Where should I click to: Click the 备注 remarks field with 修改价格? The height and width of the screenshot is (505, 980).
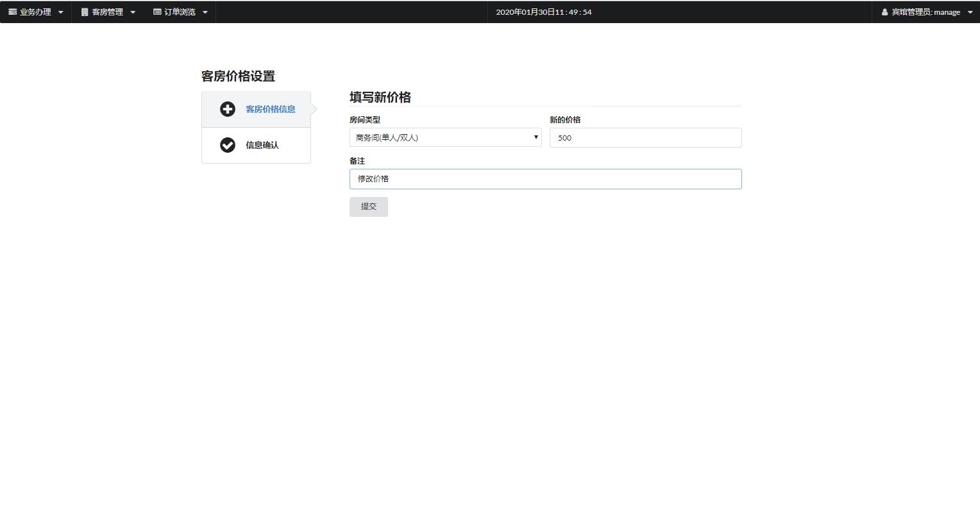[545, 178]
